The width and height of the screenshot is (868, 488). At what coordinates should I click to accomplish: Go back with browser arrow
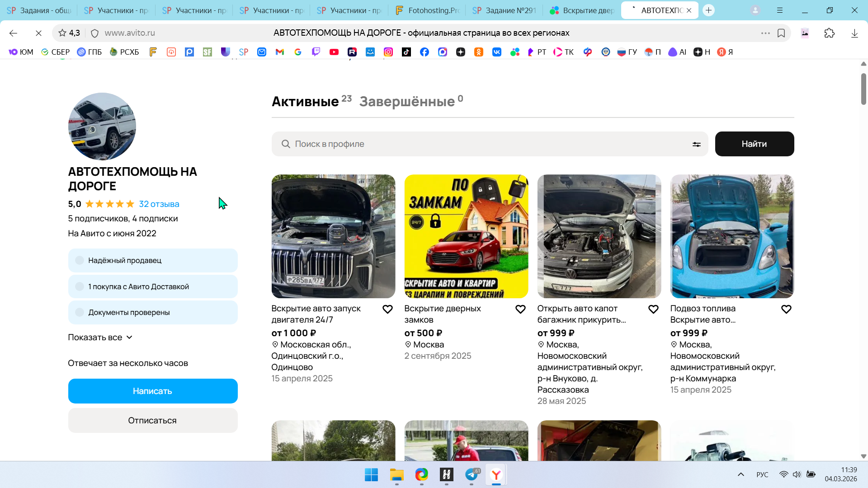point(13,33)
